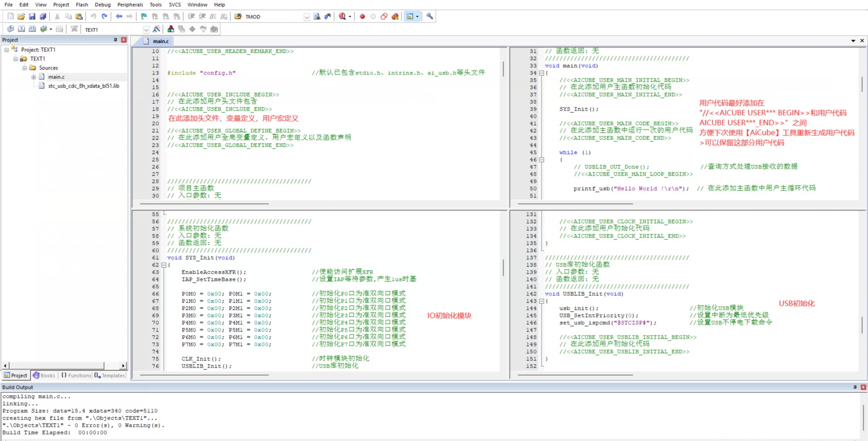
Task: Rebuild all target files icon
Action: [x=32, y=29]
